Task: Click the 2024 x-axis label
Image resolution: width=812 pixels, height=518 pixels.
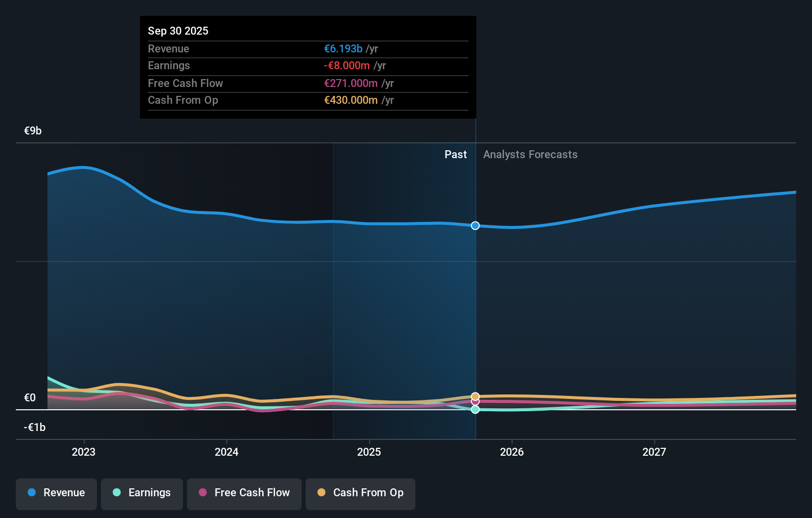Action: coord(226,452)
